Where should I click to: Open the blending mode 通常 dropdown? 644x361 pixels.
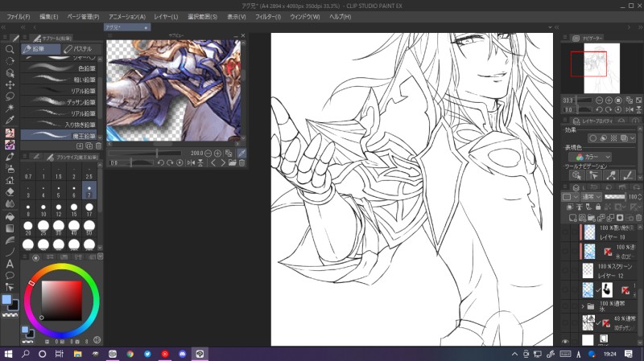pos(592,197)
